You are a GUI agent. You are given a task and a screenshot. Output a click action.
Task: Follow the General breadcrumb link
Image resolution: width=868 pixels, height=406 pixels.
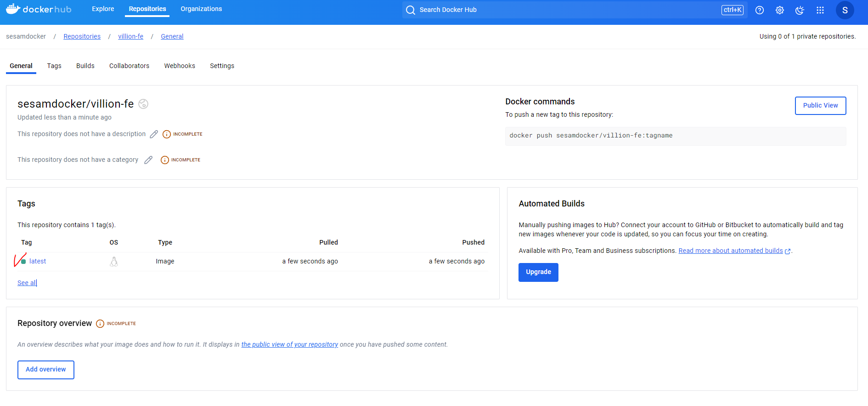172,36
